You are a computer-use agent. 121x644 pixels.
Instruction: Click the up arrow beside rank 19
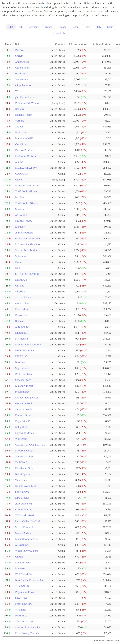tap(10, 156)
